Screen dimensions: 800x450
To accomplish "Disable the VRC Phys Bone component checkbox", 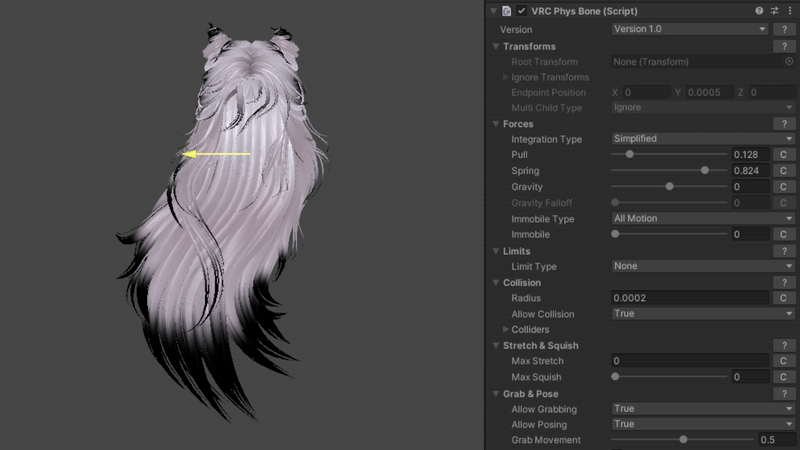I will [x=522, y=10].
